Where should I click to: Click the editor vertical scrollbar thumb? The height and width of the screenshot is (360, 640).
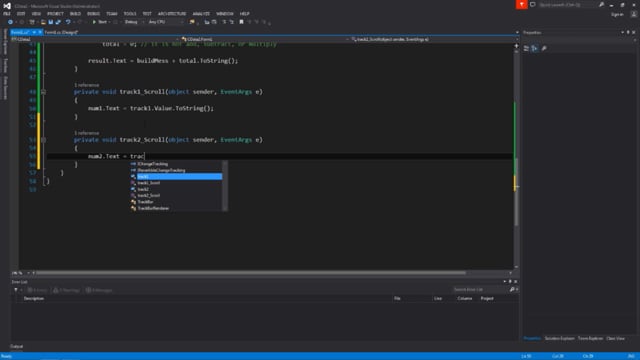tap(516, 192)
